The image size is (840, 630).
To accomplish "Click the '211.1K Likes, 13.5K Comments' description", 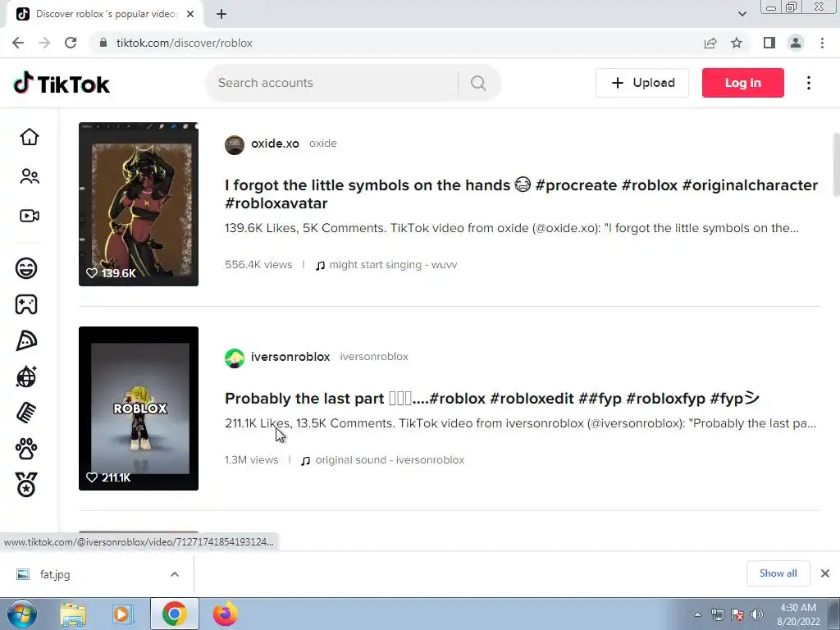I will tap(521, 423).
